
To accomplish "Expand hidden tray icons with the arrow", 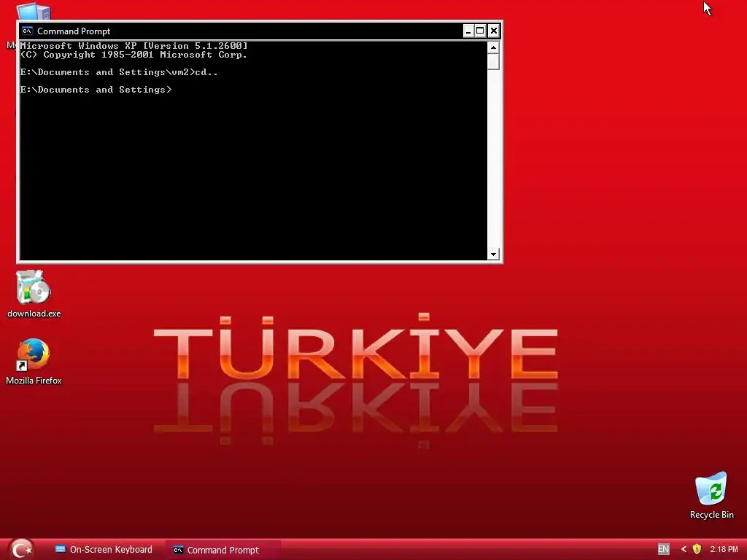I will coord(684,549).
